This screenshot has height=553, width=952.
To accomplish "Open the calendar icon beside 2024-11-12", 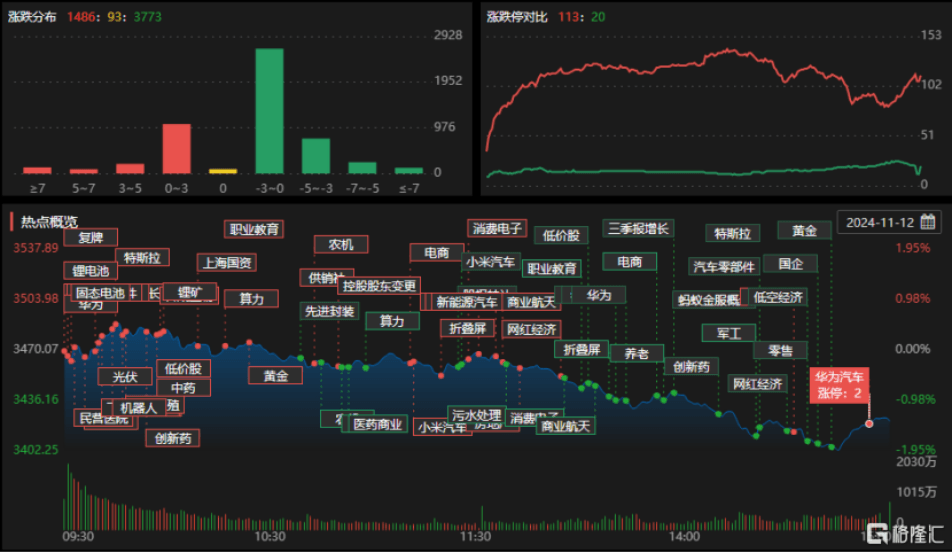I will pos(927,222).
